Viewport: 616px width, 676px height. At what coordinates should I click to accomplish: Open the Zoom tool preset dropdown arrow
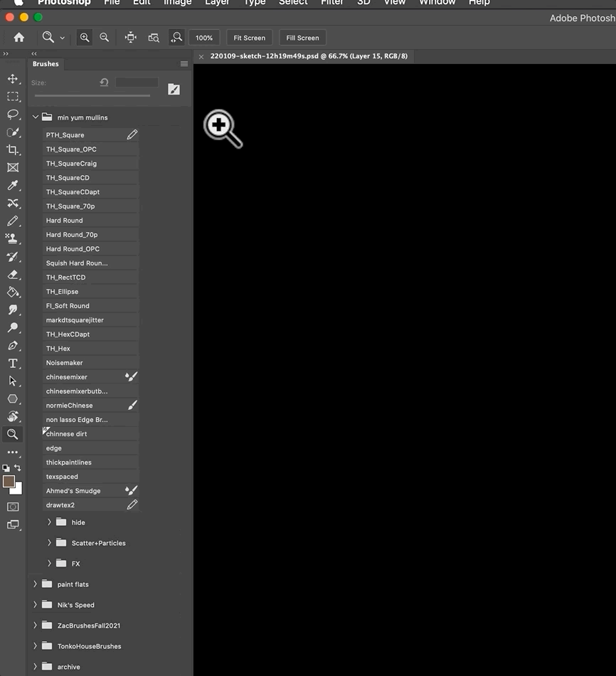[x=62, y=38]
